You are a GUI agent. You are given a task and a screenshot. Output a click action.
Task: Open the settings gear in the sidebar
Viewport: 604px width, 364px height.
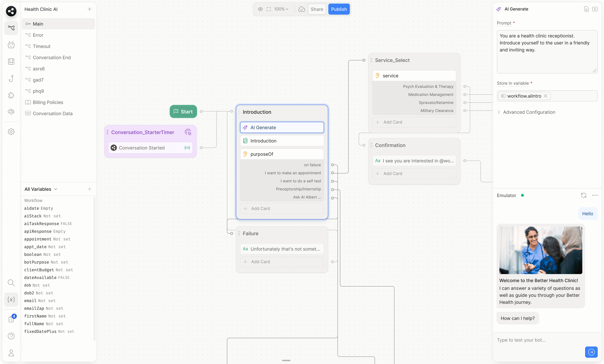[x=11, y=132]
